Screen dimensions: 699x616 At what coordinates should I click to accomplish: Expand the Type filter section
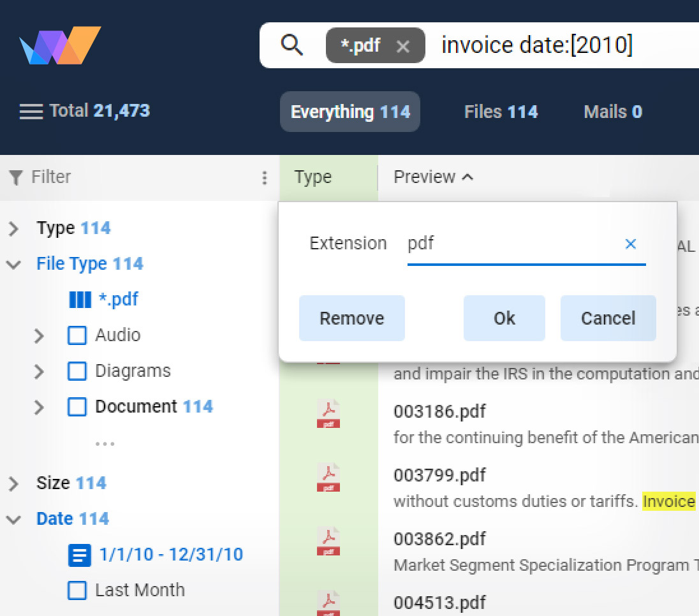click(13, 229)
